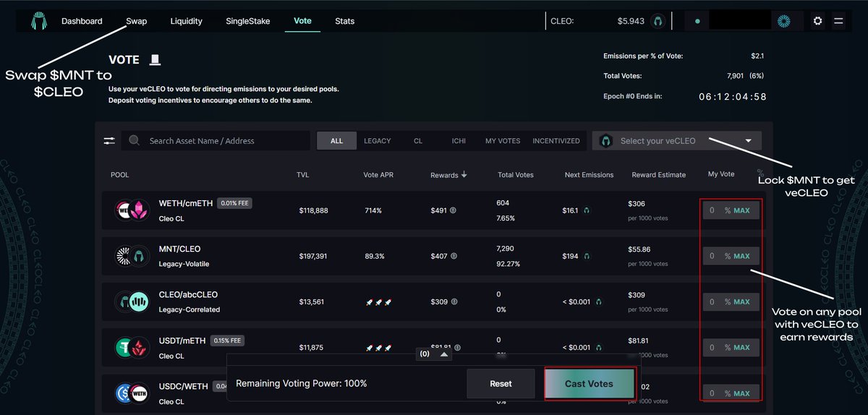Click the MNT/CLEO pool token icons

132,256
